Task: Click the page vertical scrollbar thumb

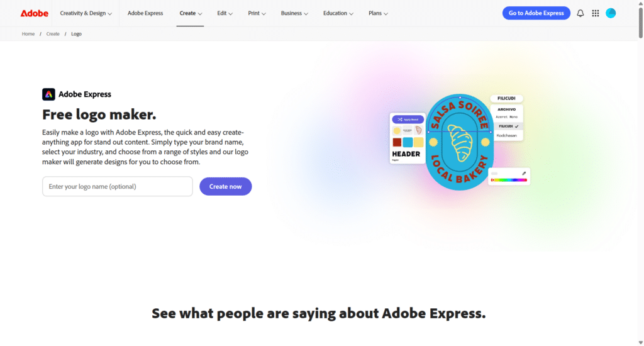Action: click(x=641, y=23)
